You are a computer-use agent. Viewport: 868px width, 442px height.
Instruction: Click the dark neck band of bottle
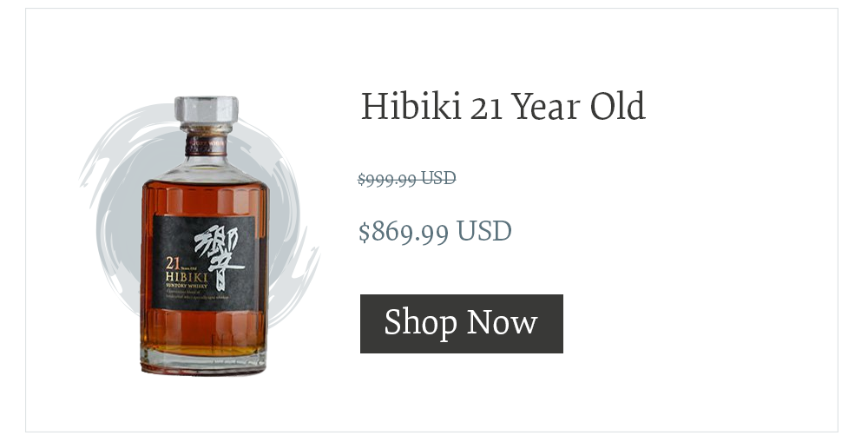pos(206,143)
